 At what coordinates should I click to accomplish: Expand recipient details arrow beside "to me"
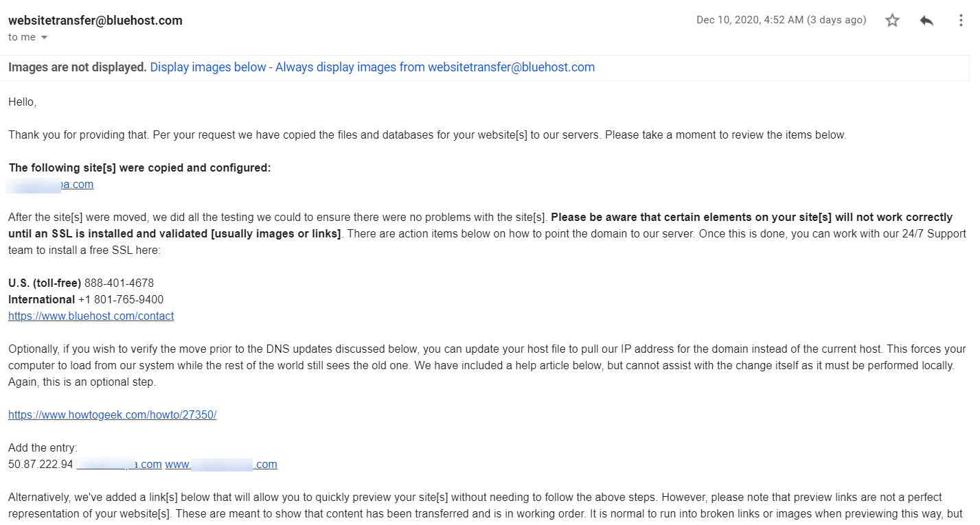[45, 38]
